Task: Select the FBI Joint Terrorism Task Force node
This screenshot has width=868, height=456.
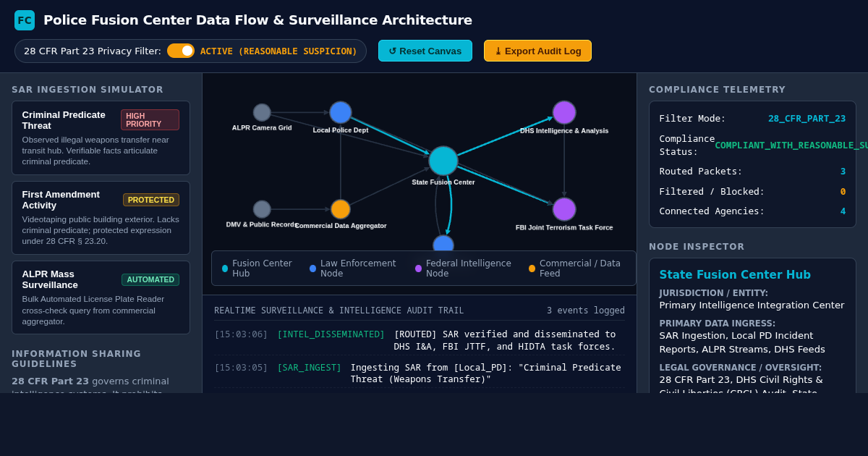Action: tap(564, 209)
